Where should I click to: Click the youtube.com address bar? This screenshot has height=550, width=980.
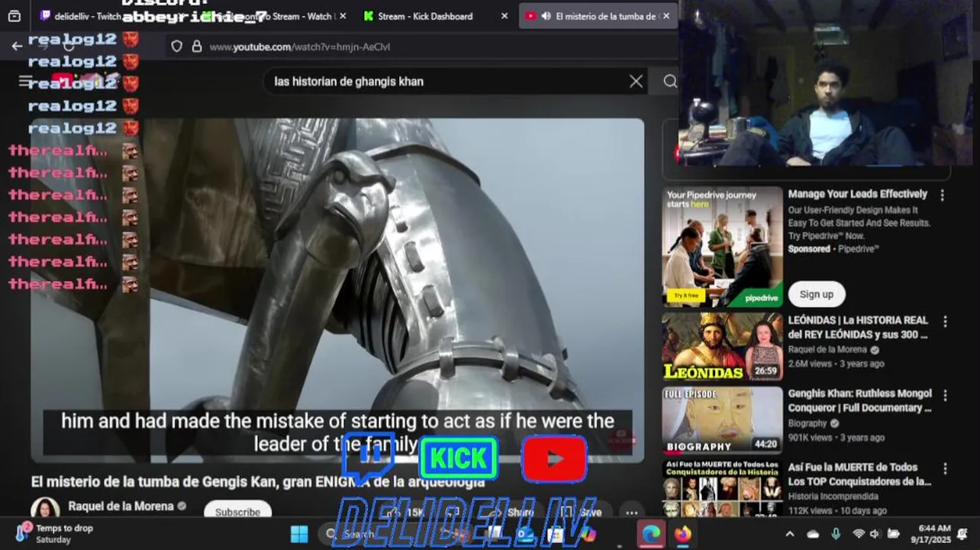pos(420,47)
